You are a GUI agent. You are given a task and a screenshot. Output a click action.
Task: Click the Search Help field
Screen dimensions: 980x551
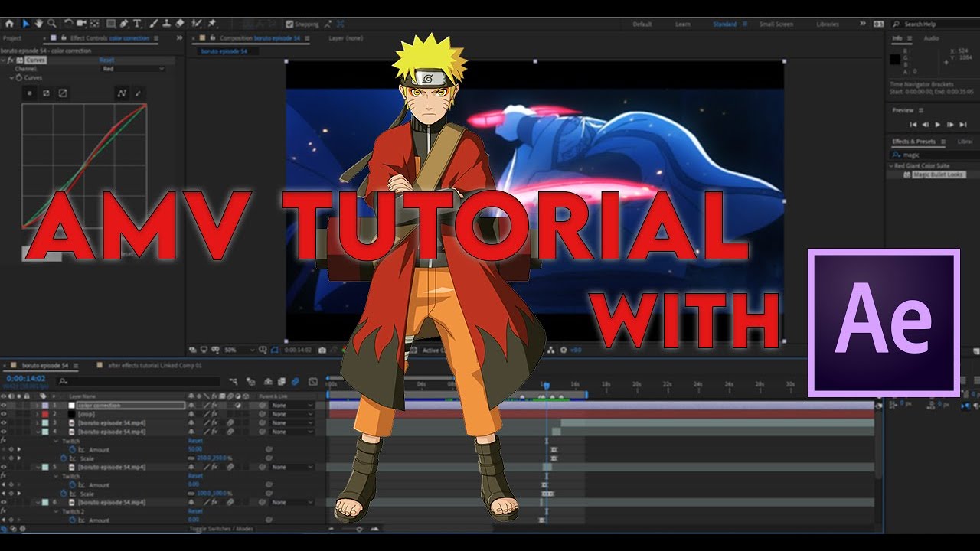(x=936, y=24)
